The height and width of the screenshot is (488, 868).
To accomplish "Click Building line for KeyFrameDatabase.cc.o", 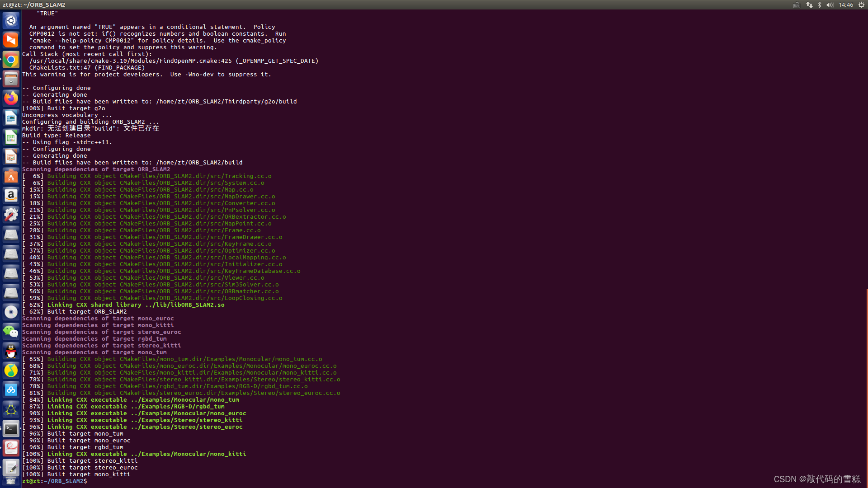I will (161, 271).
